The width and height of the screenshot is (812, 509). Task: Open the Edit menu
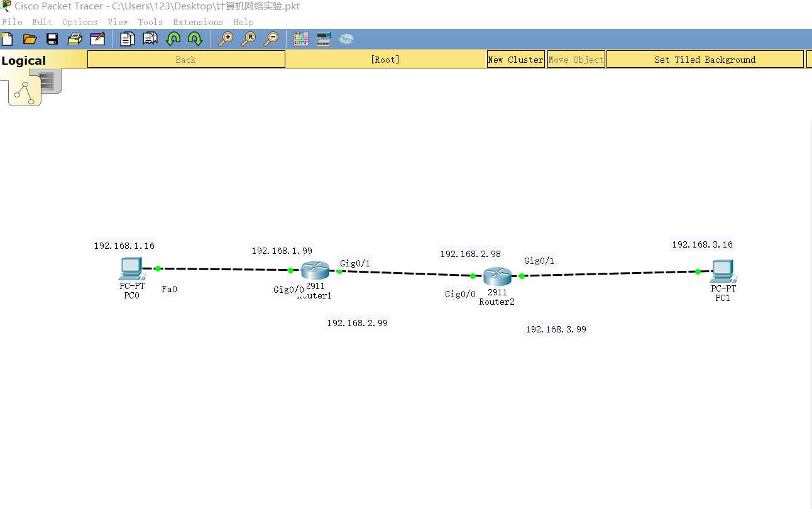pos(42,22)
